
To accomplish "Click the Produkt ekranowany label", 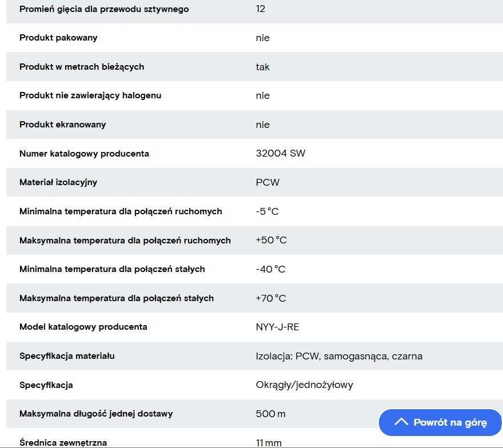I will coord(62,125).
